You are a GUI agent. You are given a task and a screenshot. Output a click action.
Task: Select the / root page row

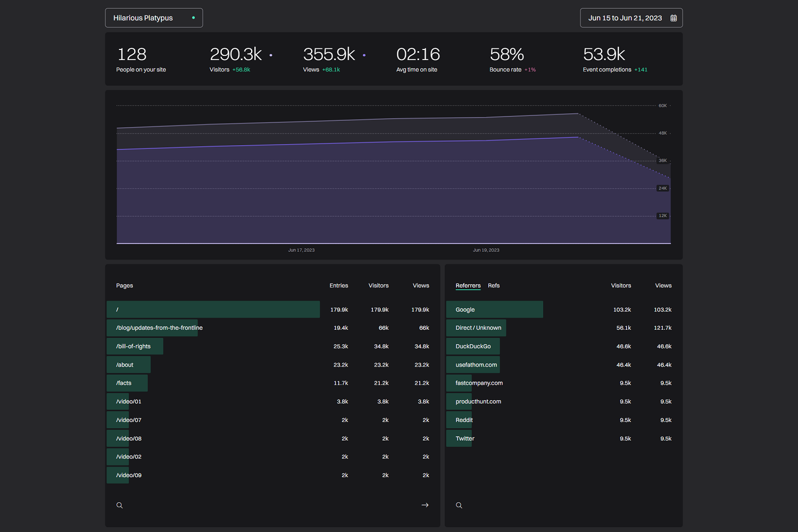272,310
